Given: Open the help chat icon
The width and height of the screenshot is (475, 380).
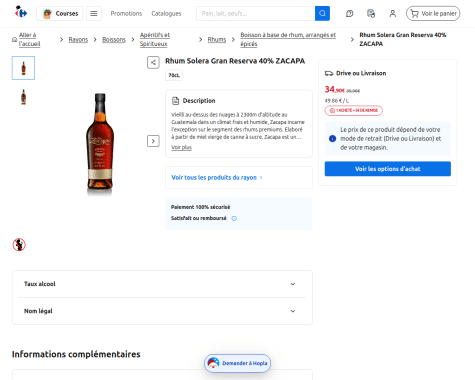Looking at the screenshot, I should pos(349,14).
